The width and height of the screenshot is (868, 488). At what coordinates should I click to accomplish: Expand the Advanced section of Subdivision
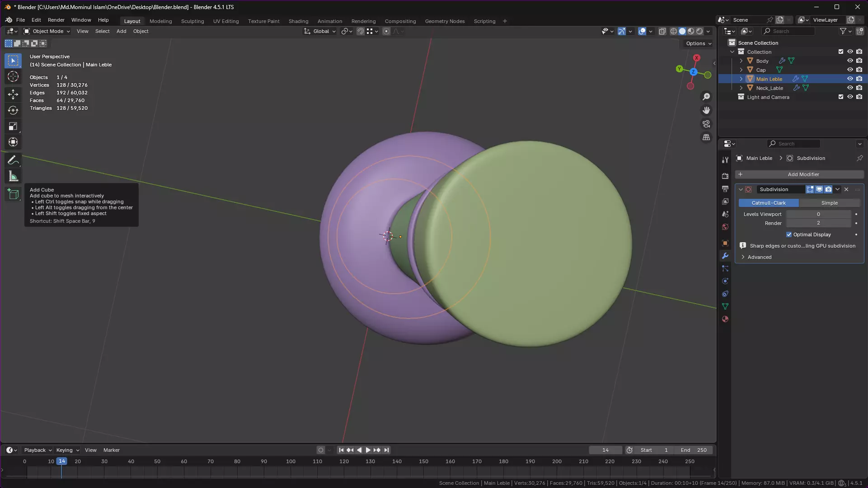pyautogui.click(x=759, y=257)
